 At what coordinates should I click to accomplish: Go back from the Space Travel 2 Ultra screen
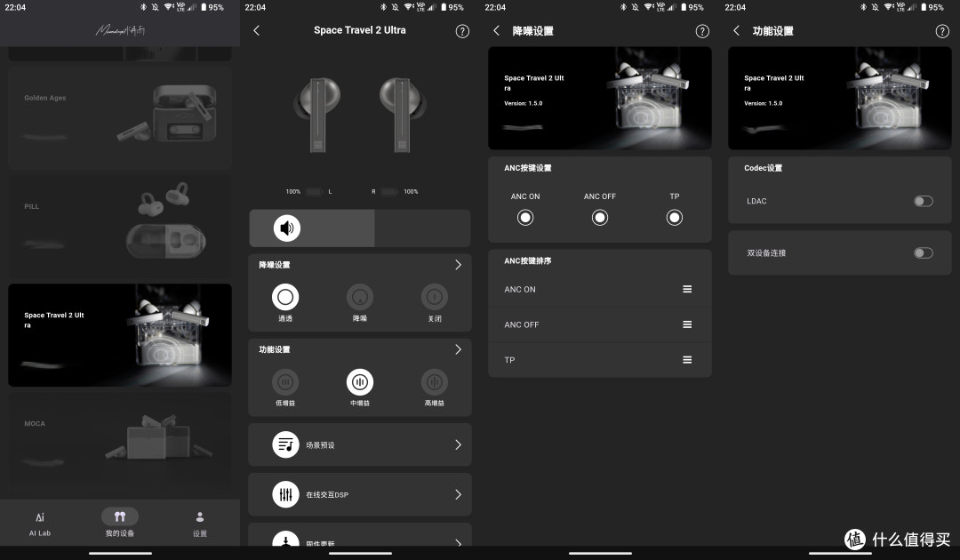(x=257, y=30)
